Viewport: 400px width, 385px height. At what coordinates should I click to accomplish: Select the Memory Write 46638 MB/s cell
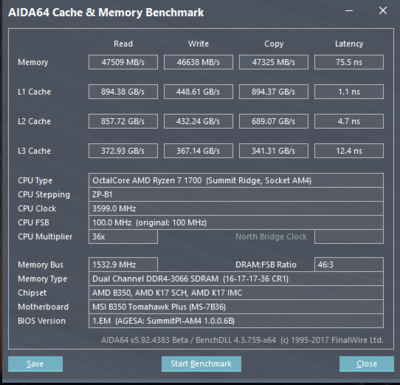click(198, 62)
